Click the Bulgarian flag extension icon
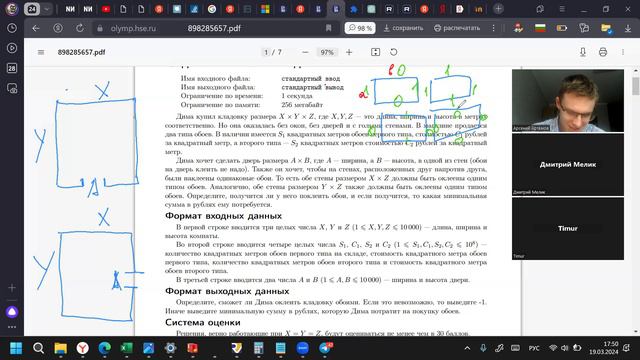 click(540, 28)
